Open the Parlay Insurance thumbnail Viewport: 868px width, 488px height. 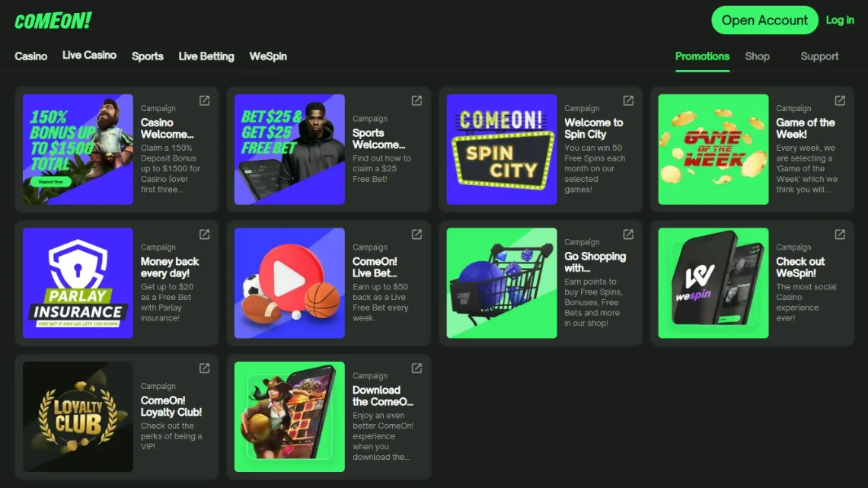click(x=78, y=283)
